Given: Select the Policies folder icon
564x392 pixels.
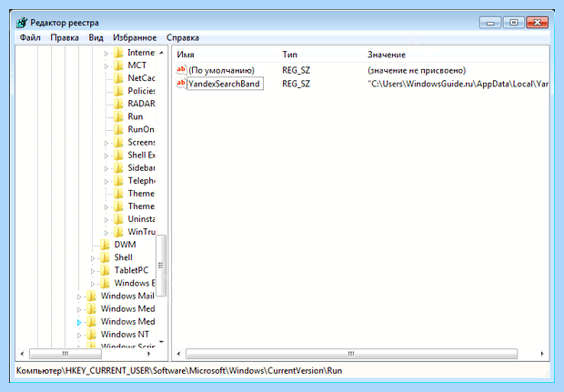Looking at the screenshot, I should pyautogui.click(x=118, y=91).
